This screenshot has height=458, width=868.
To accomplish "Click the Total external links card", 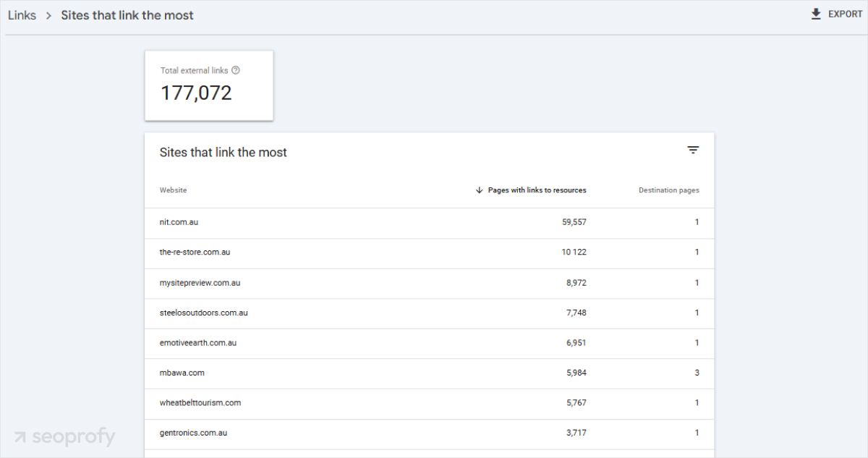I will coord(209,85).
